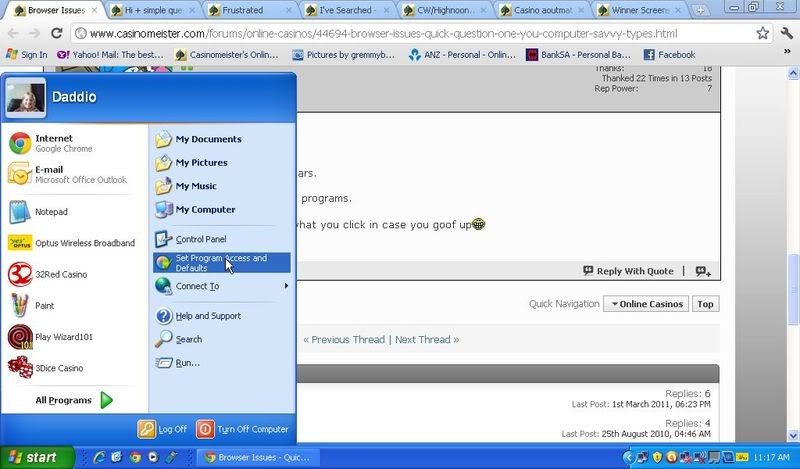Show hidden system tray icons arrow

coord(629,458)
